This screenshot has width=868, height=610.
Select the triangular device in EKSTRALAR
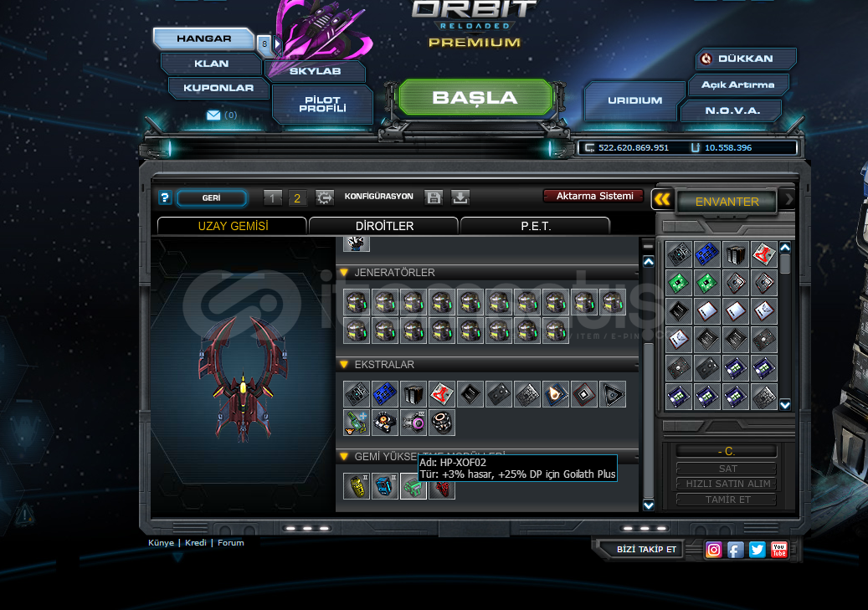click(612, 394)
